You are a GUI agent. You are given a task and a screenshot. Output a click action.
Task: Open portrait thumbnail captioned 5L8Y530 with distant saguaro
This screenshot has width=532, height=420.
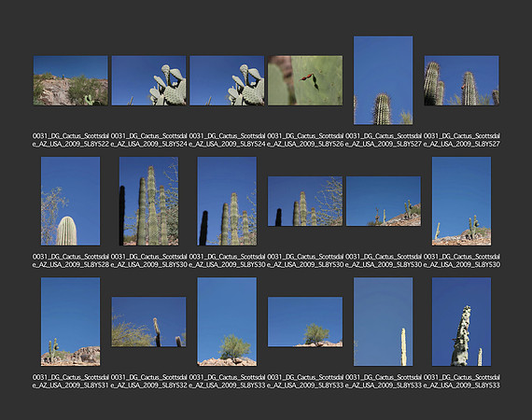[461, 202]
